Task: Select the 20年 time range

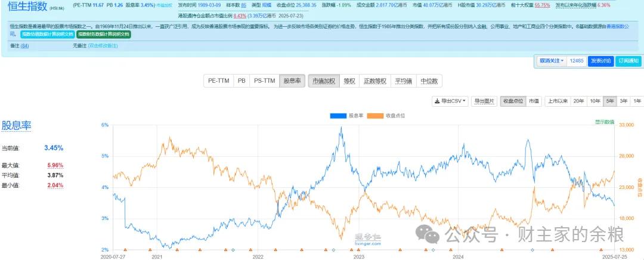Action: point(578,101)
